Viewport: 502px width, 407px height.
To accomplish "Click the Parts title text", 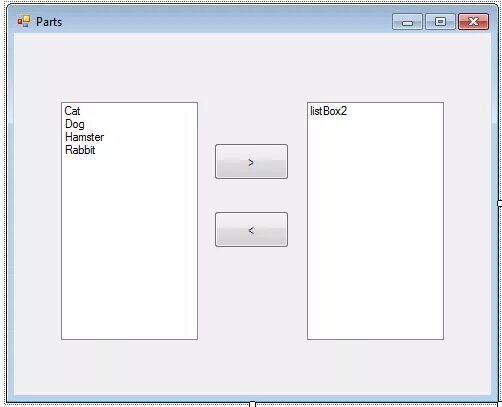I will (x=49, y=22).
